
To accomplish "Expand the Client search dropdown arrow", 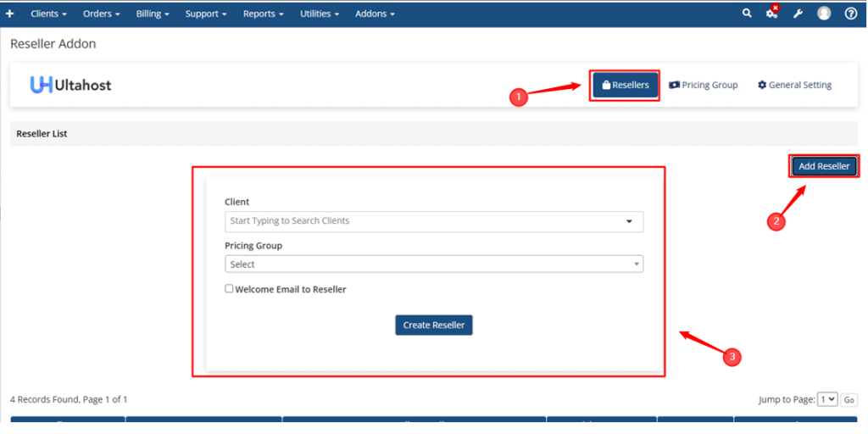I will click(629, 221).
